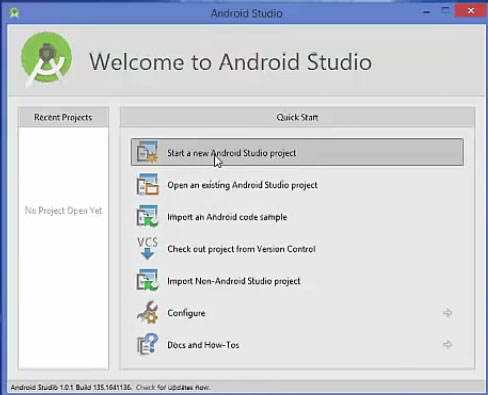Click the open existing project folder icon
The image size is (488, 395).
pos(147,184)
